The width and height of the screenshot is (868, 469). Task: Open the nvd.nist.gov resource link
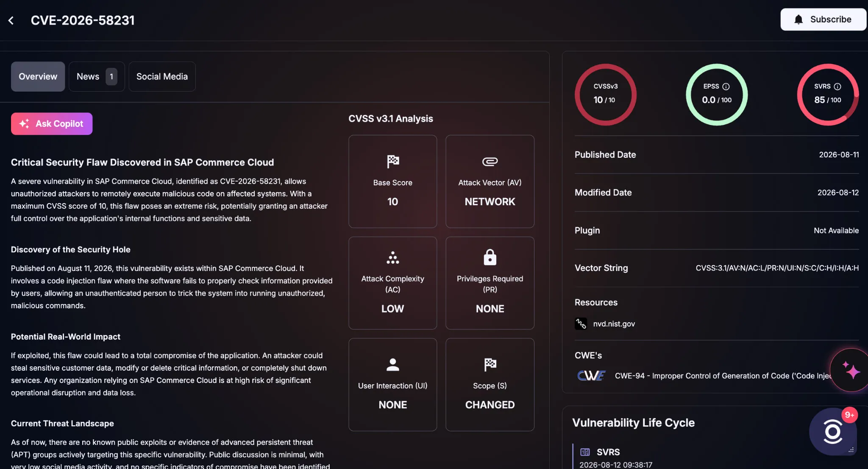click(x=614, y=324)
